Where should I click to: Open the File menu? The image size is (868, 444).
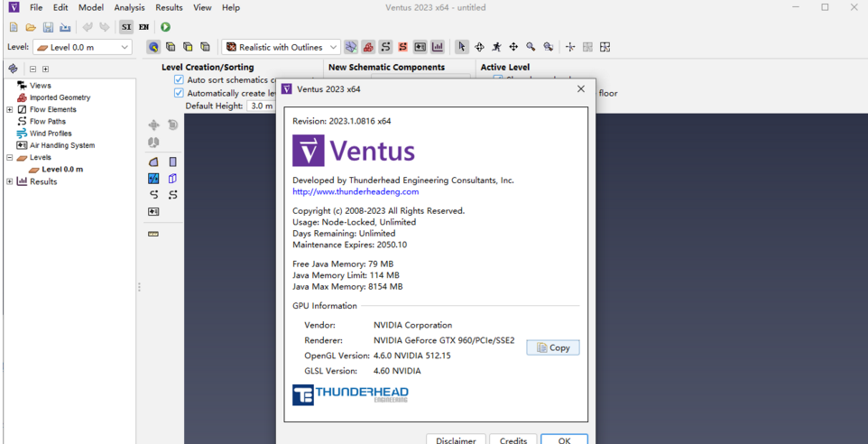click(x=36, y=8)
